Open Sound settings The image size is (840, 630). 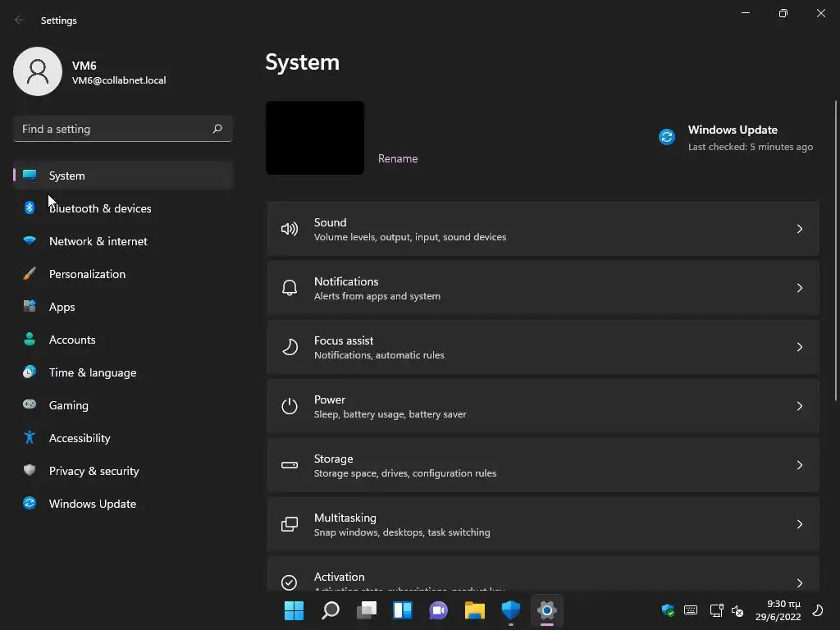(543, 229)
